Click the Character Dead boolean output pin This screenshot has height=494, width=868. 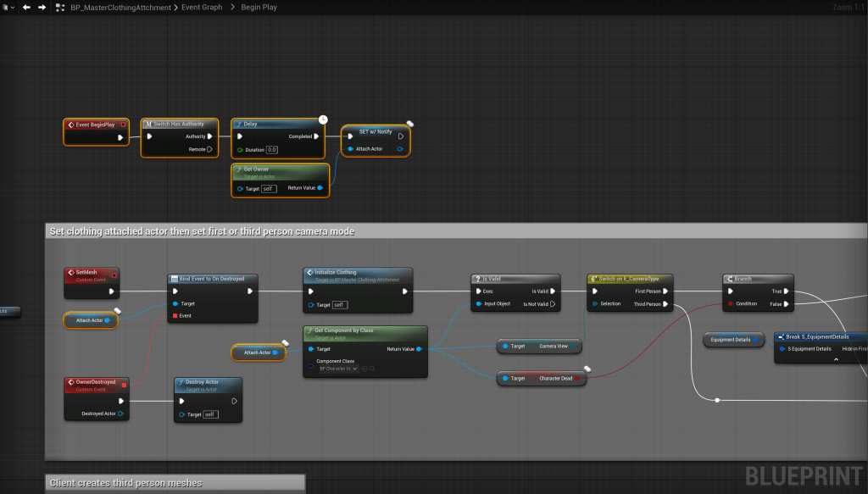578,379
